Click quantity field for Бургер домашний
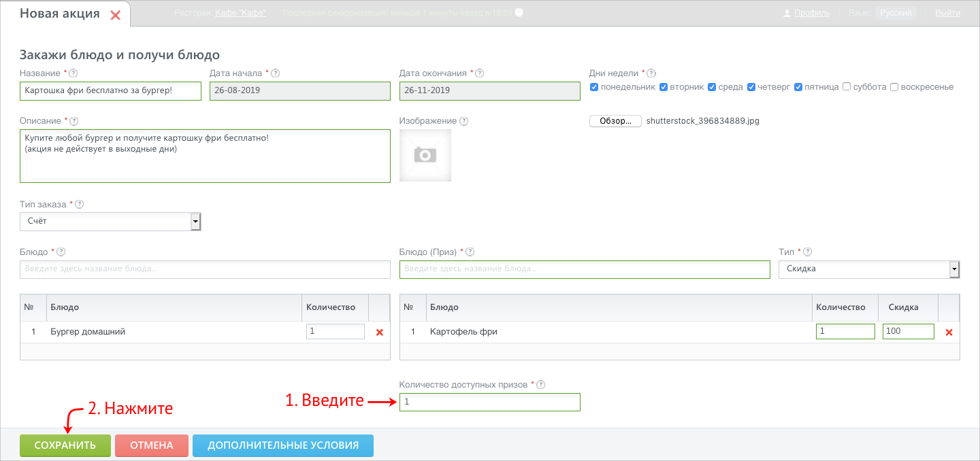Viewport: 980px width, 461px height. click(336, 332)
